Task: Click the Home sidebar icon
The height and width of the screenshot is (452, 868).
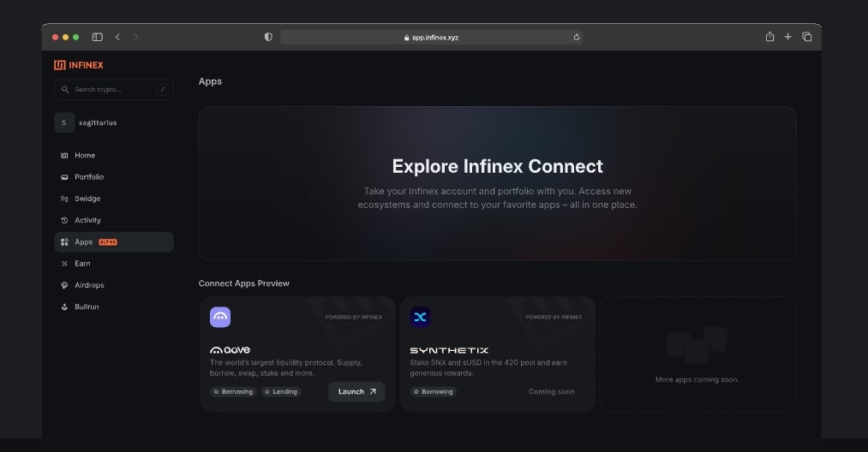Action: point(64,156)
